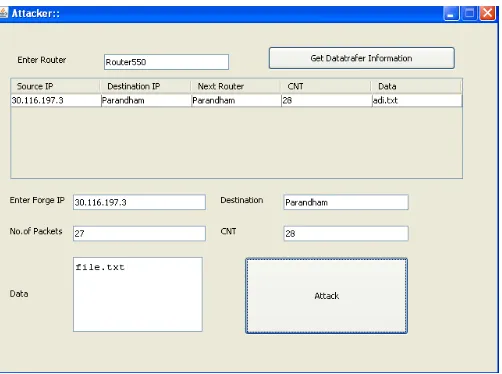Maximize the Attacker window

click(x=469, y=13)
